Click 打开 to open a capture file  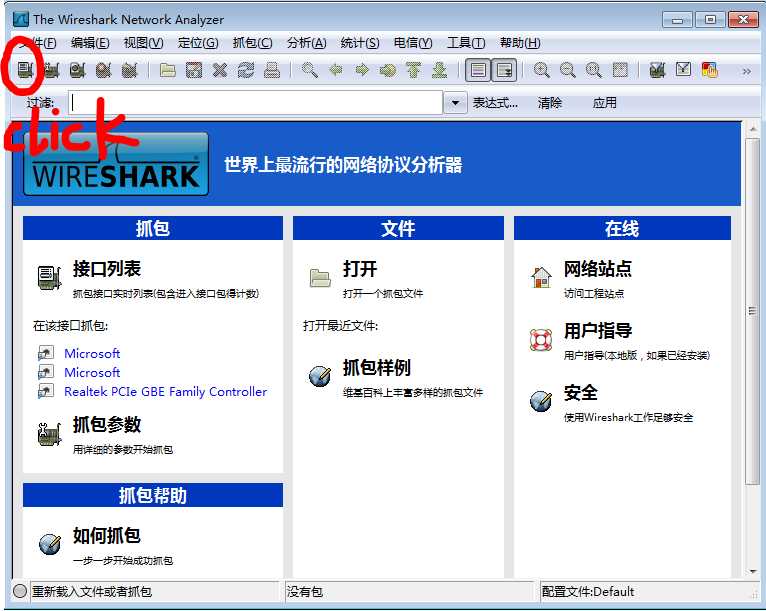pyautogui.click(x=360, y=269)
